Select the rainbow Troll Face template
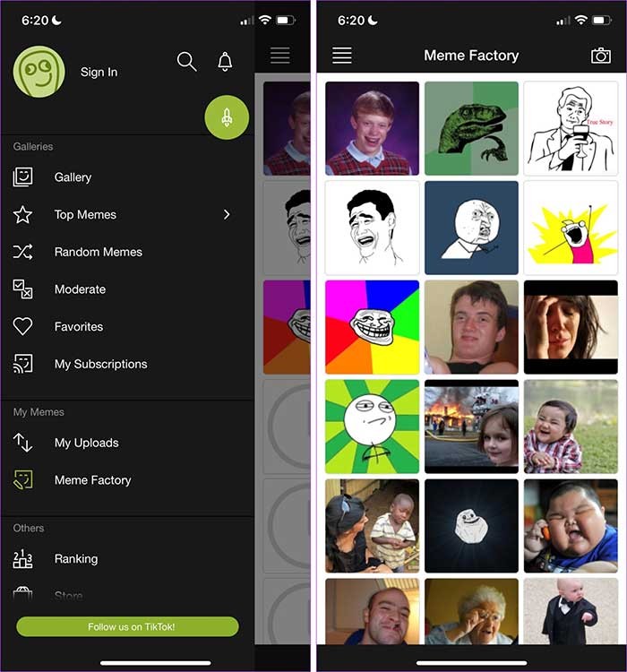The image size is (627, 672). (x=372, y=326)
